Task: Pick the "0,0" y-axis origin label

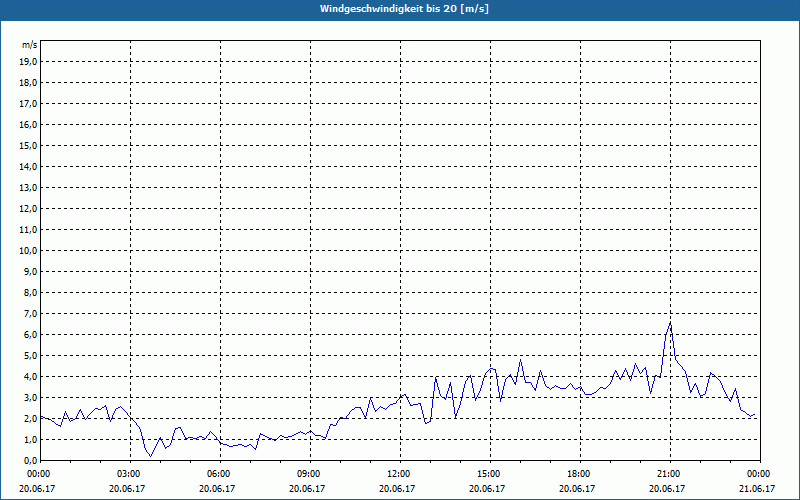Action: click(x=30, y=461)
